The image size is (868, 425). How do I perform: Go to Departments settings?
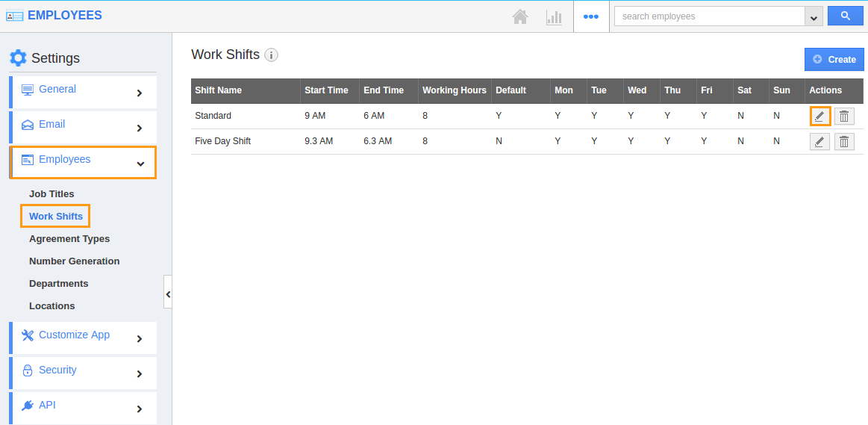click(x=58, y=284)
